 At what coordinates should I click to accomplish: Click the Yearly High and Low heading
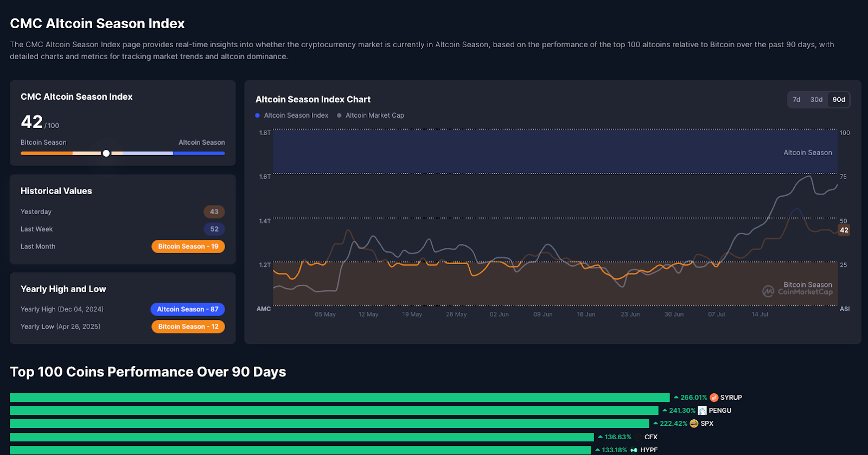coord(63,289)
